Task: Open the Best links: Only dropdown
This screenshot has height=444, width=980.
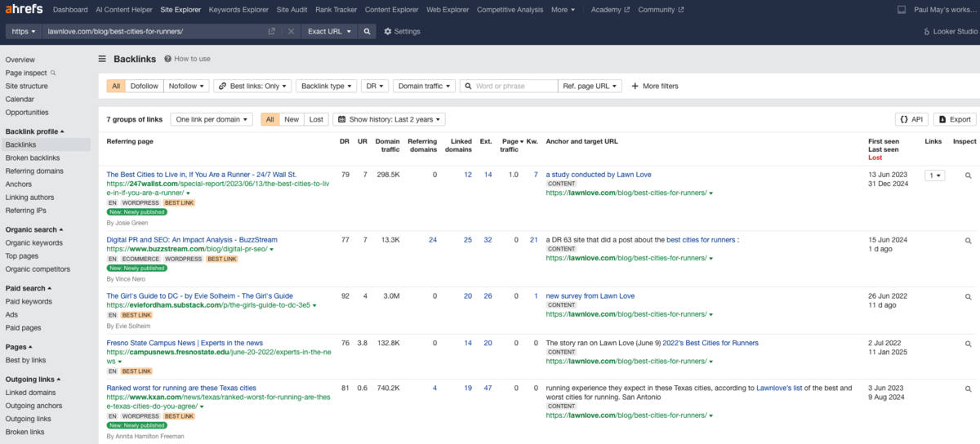Action: coord(252,86)
